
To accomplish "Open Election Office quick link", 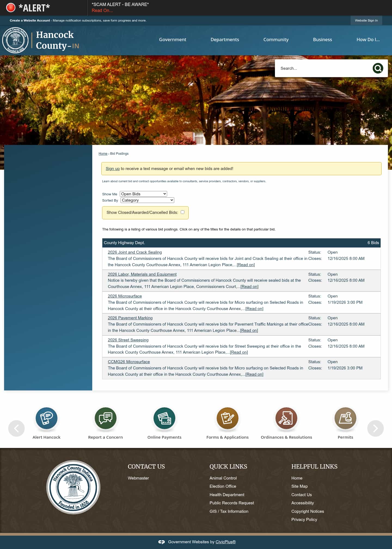I will (223, 486).
